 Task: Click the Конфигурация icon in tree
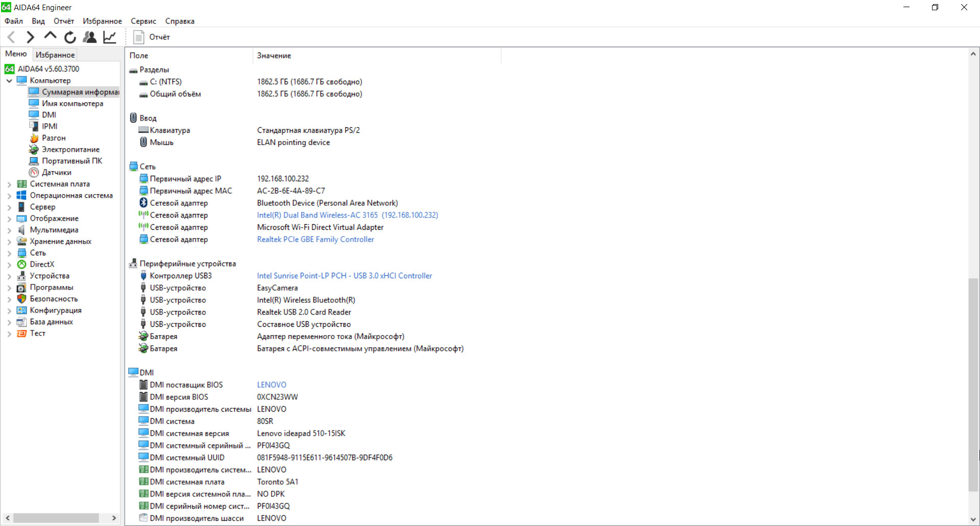(22, 310)
